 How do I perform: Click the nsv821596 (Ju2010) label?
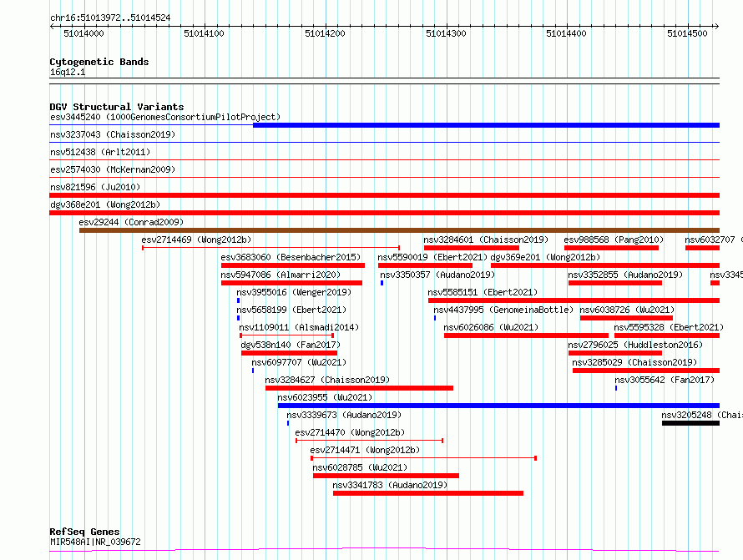[x=95, y=187]
